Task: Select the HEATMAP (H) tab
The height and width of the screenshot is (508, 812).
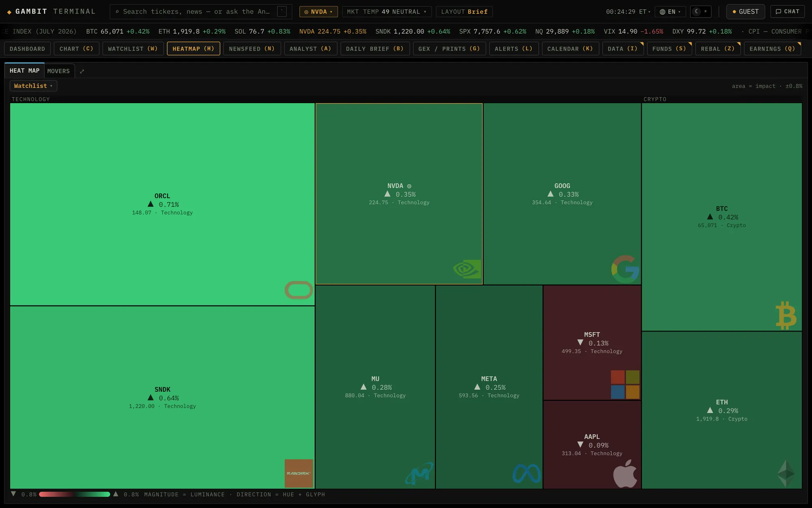Action: tap(193, 49)
